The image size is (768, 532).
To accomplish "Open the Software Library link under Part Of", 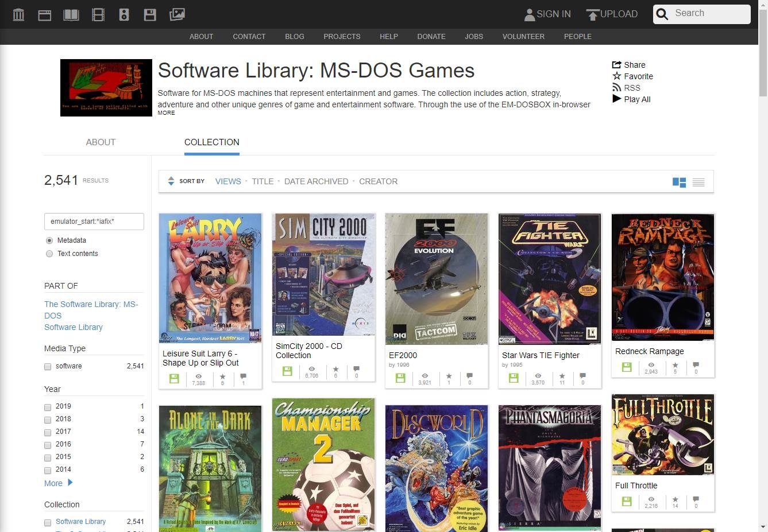I will pos(74,327).
